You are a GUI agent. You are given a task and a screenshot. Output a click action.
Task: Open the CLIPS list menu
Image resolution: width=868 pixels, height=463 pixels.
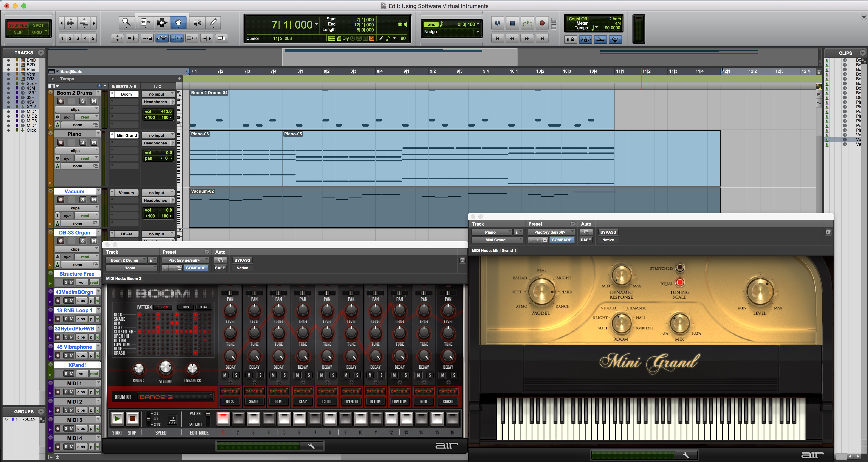862,53
